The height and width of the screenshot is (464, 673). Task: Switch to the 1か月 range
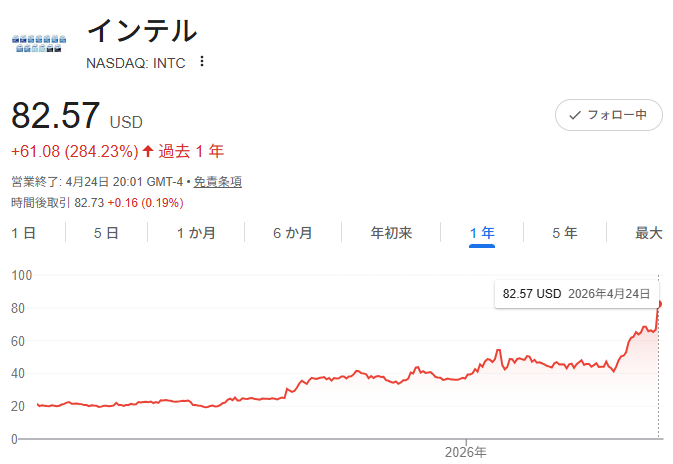coord(195,233)
